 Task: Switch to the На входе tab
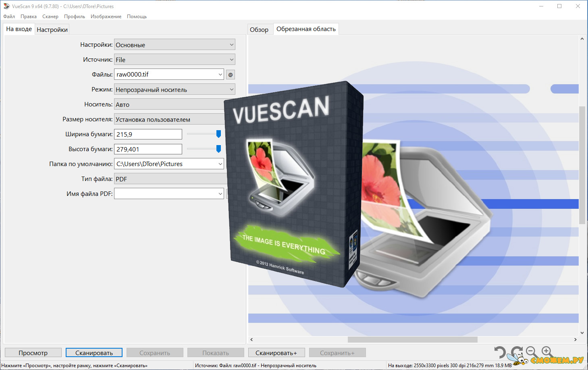click(19, 29)
